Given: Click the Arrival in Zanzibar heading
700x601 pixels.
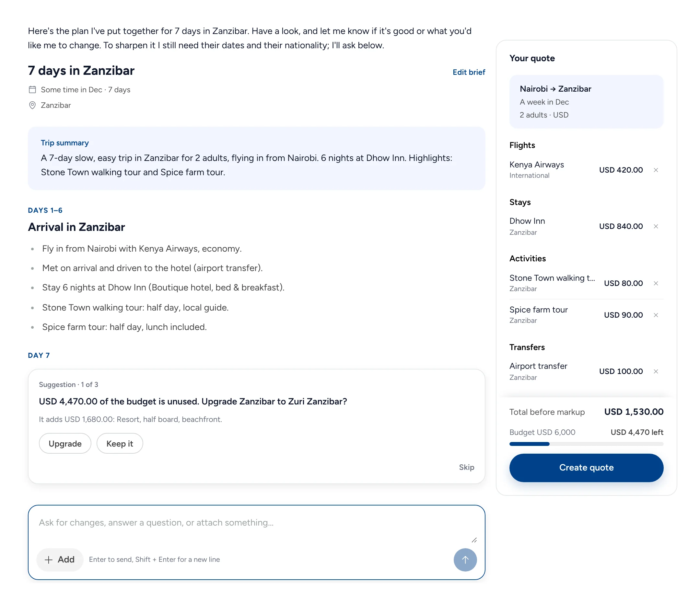Looking at the screenshot, I should pyautogui.click(x=76, y=227).
